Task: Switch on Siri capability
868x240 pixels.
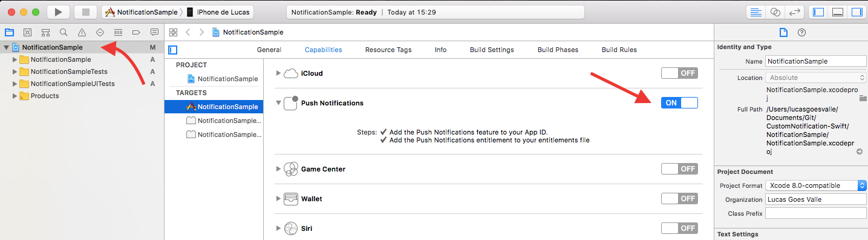Action: (679, 228)
